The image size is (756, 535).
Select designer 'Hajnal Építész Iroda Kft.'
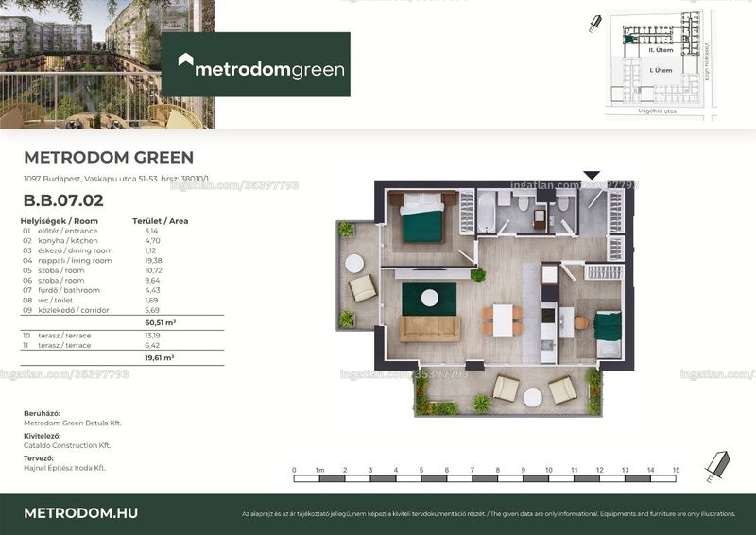(64, 468)
